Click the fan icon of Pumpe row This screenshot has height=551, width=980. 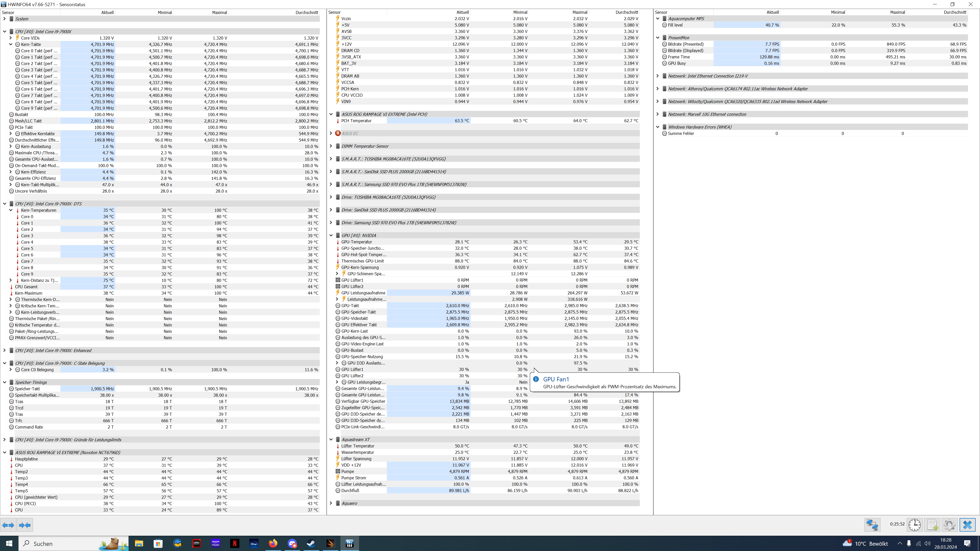click(338, 471)
